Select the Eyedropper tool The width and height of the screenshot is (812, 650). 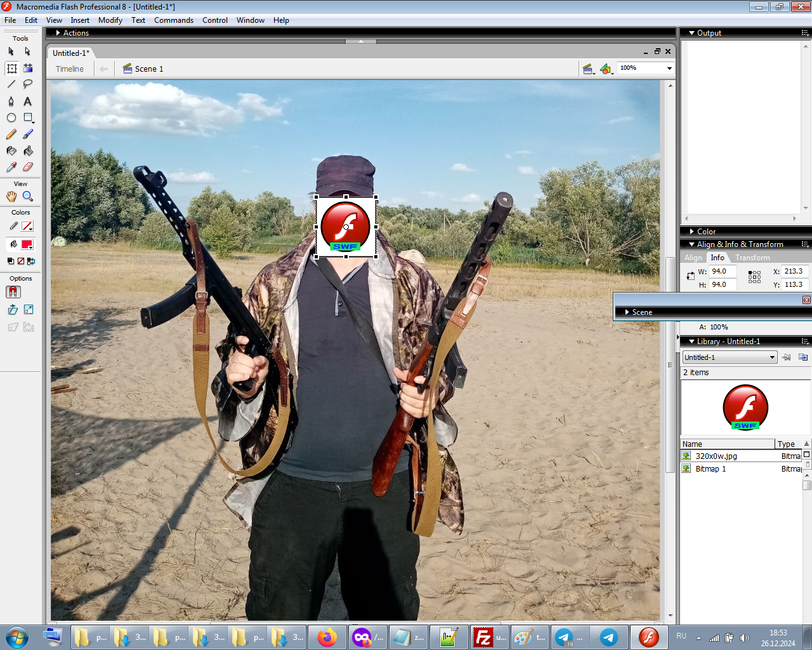point(11,168)
